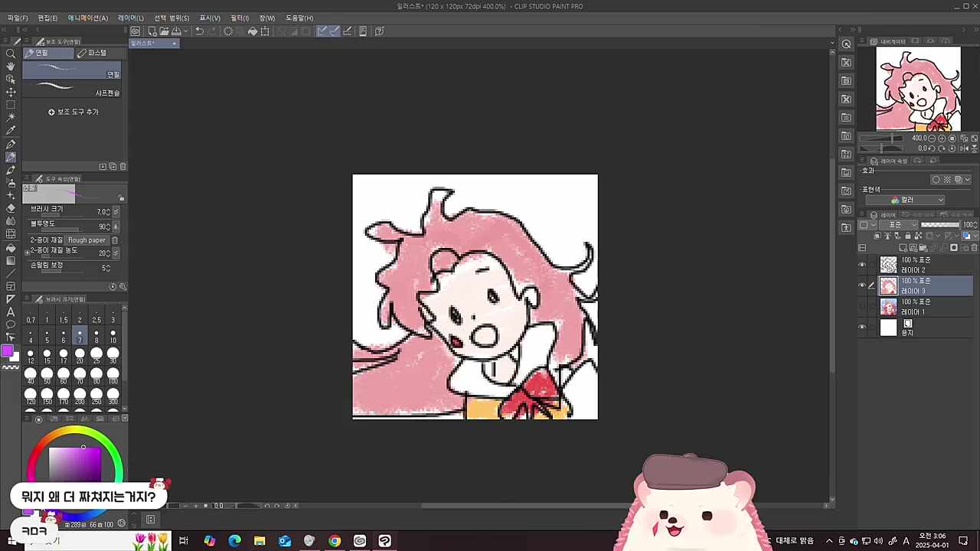Click 보조 도구 추가 button
Screen dimensions: 980x551
coord(73,112)
